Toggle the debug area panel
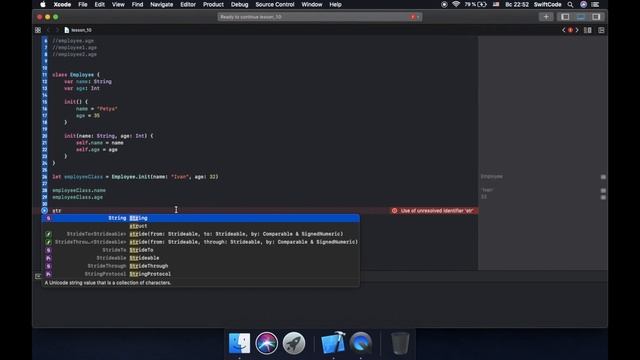Image resolution: width=640 pixels, height=360 pixels. click(580, 17)
